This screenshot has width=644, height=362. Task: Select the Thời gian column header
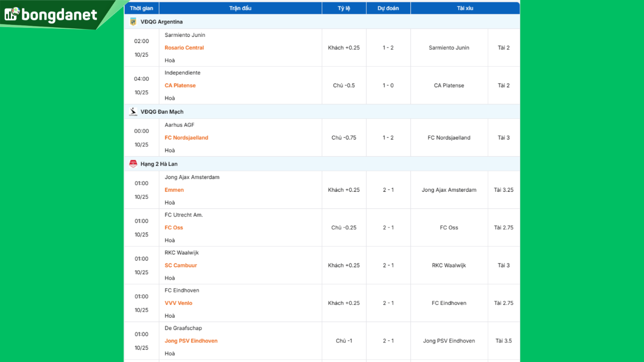coord(141,8)
